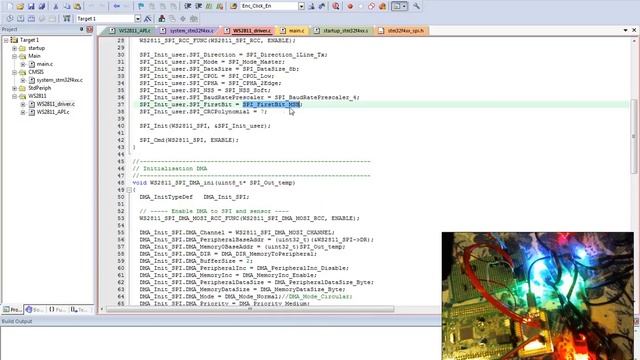Close the Project panel
640x360 pixels.
click(x=90, y=29)
